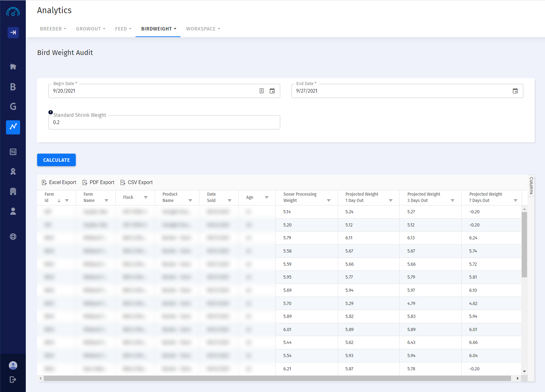
Task: Open Projected Weight 7 Days Out filter
Action: (515, 200)
